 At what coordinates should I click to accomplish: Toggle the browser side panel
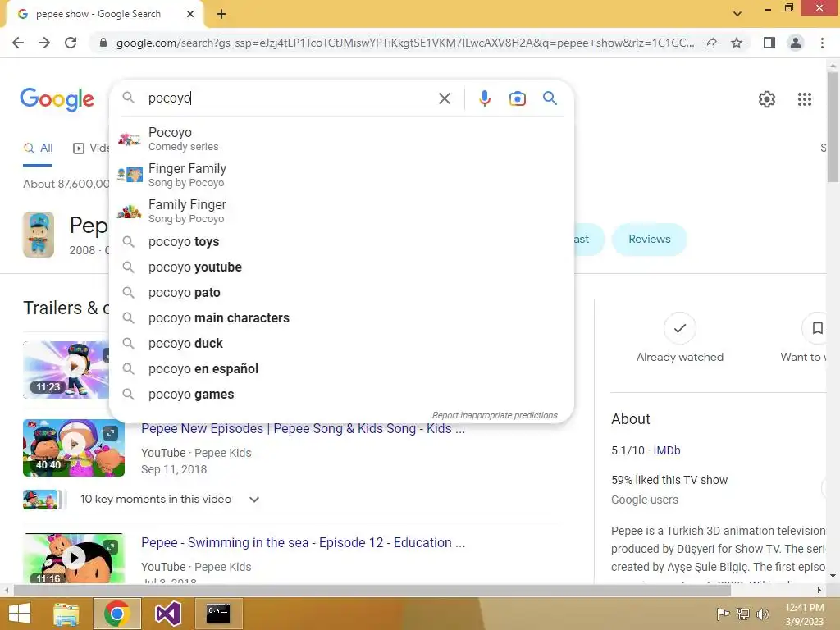(x=769, y=43)
